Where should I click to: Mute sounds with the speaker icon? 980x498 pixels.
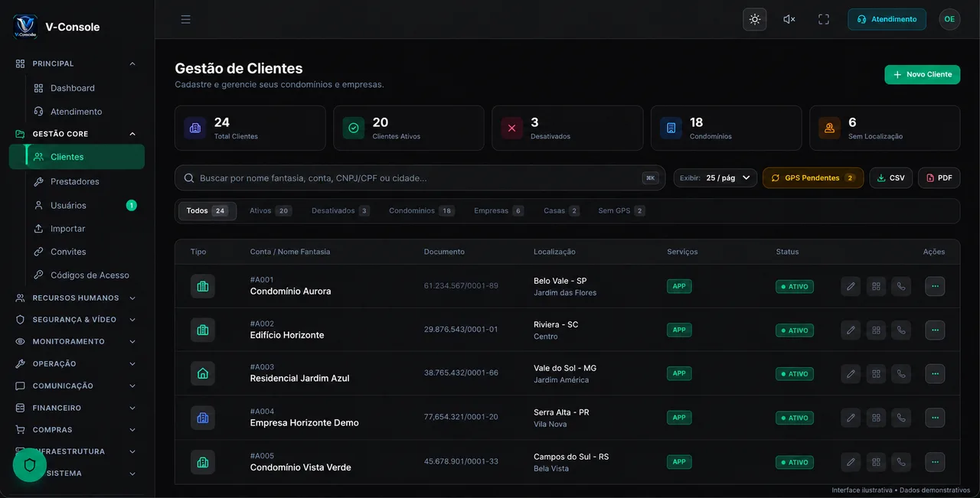(789, 19)
